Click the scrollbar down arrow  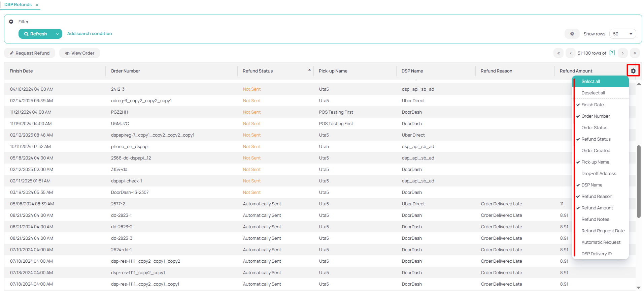tap(639, 288)
